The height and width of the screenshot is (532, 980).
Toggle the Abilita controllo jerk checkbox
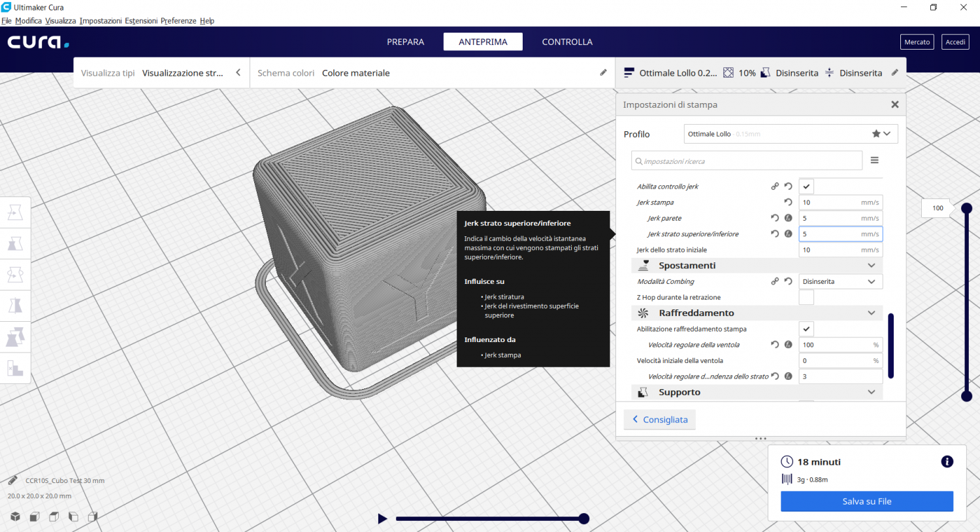click(x=806, y=187)
